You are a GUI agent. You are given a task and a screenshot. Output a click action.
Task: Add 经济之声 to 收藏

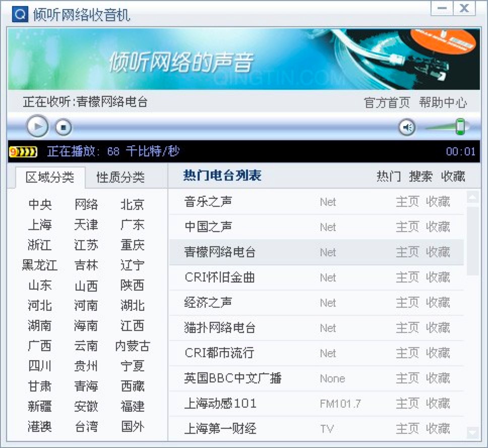tap(438, 303)
